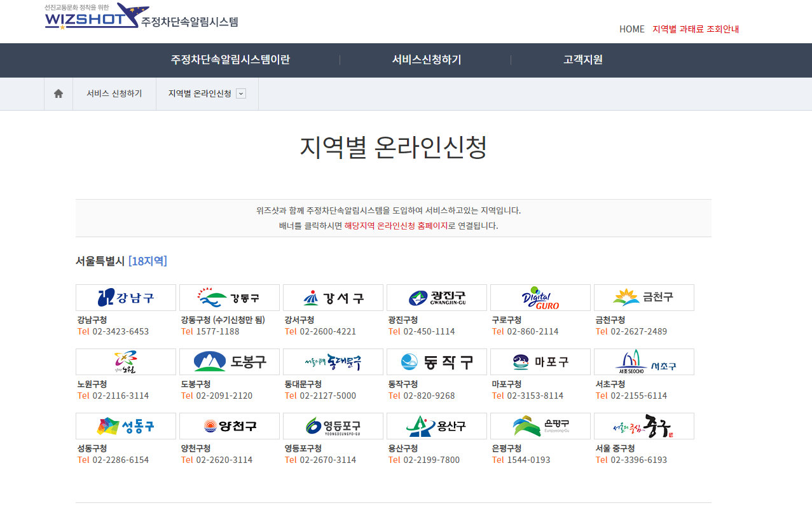Screen dimensions: 812x517
Task: Click phone number 02-3423-6453
Action: pos(121,331)
